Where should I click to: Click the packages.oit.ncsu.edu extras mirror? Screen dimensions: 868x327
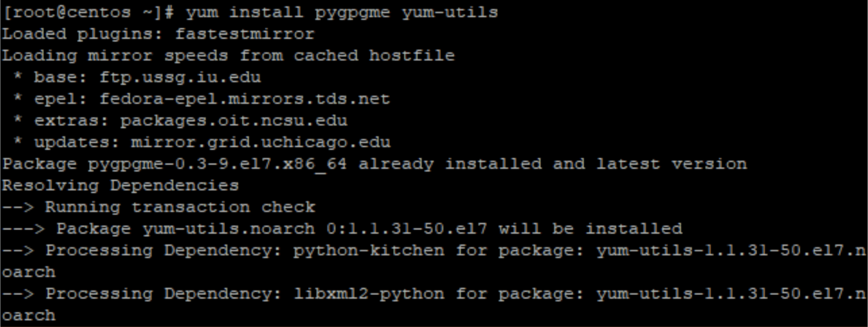pyautogui.click(x=234, y=121)
